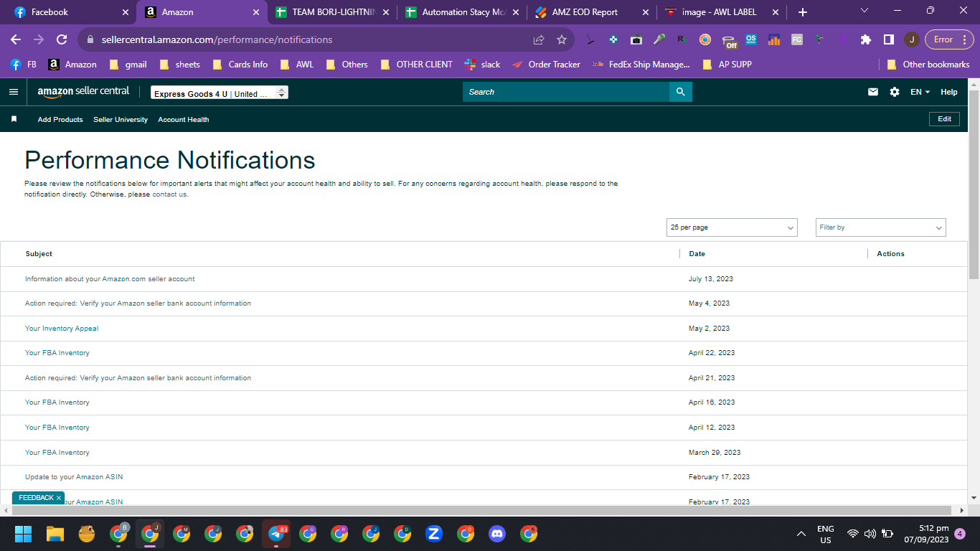
Task: Open Account Health menu link
Action: (x=184, y=120)
